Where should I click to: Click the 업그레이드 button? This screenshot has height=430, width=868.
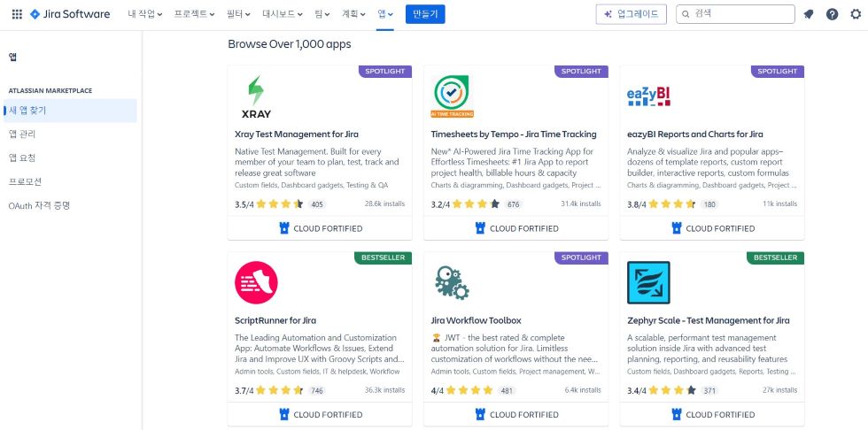point(631,14)
